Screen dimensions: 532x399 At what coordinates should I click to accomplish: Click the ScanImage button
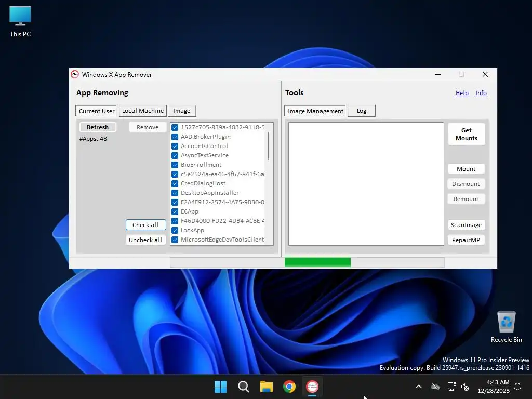(x=466, y=225)
